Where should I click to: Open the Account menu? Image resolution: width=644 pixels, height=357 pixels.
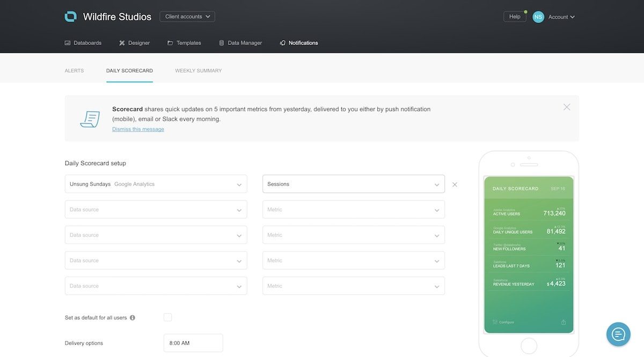(561, 17)
